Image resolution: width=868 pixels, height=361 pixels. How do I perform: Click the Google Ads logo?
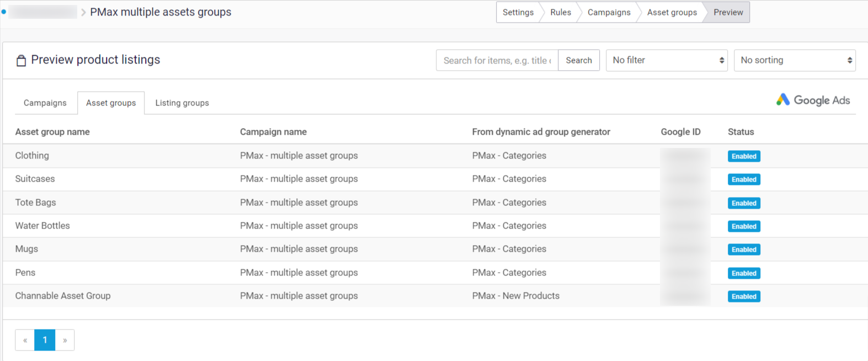coord(813,100)
